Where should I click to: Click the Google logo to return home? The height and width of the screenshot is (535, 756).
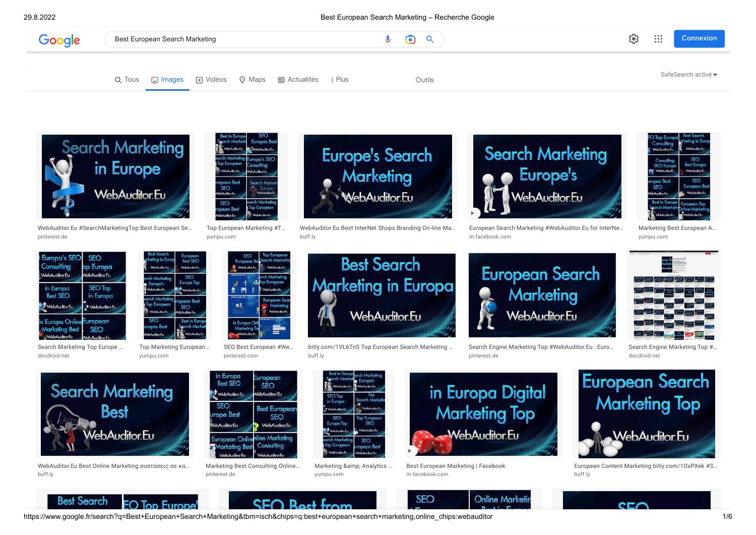[x=59, y=40]
